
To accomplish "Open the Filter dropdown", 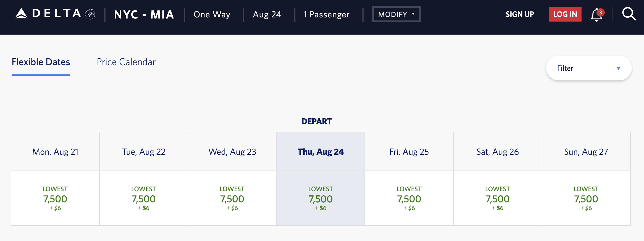I will point(589,68).
